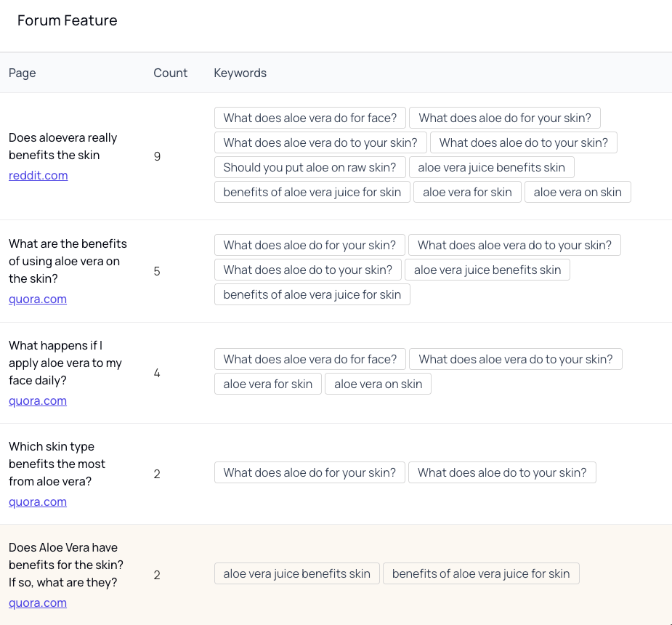The width and height of the screenshot is (672, 625).
Task: Click the Page column header
Action: coord(22,73)
